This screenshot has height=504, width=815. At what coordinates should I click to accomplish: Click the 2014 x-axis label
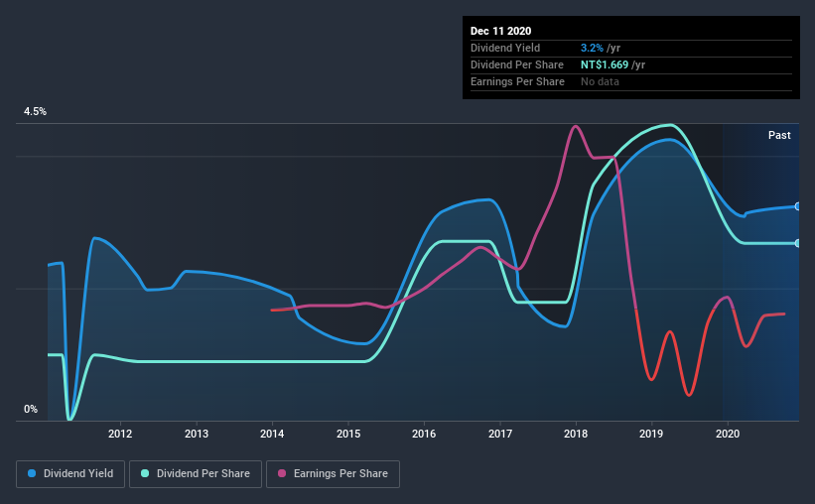pos(272,434)
